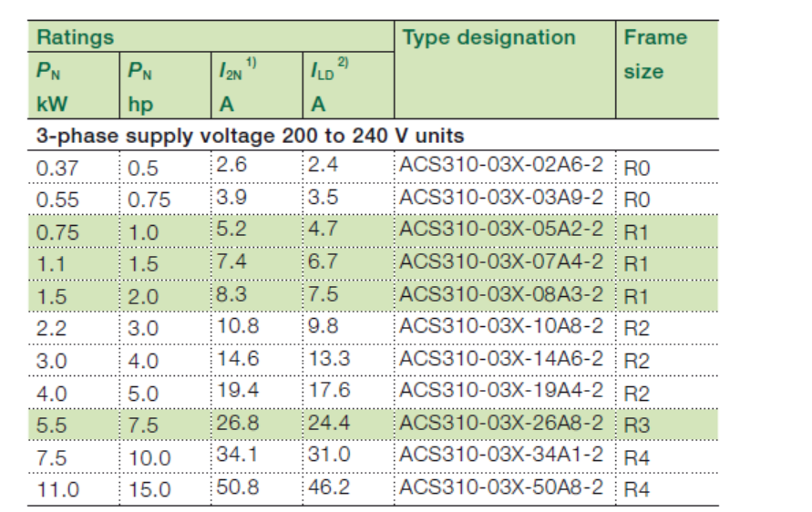Select the 0.37 kW cell
Image resolution: width=812 pixels, height=512 pixels.
coord(57,169)
